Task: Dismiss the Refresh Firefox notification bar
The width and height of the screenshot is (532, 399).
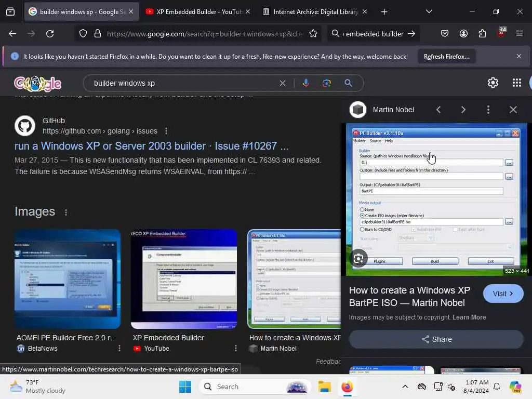Action: 518,56
